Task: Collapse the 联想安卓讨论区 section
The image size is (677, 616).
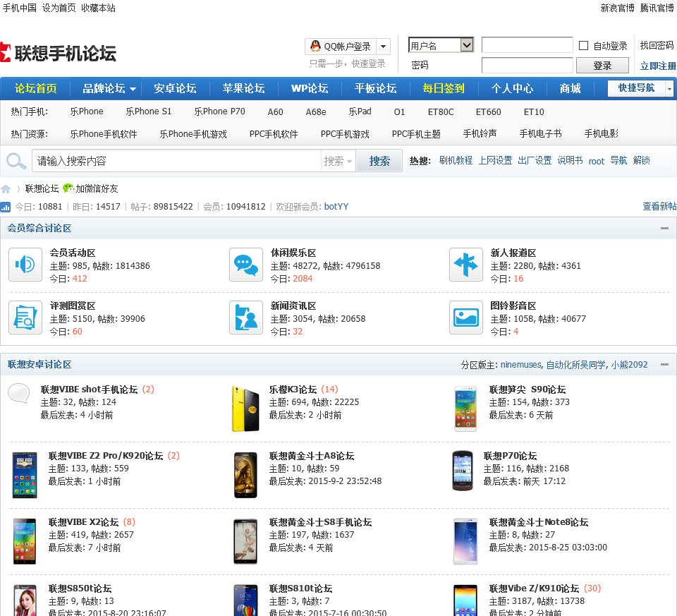Action: pos(664,365)
